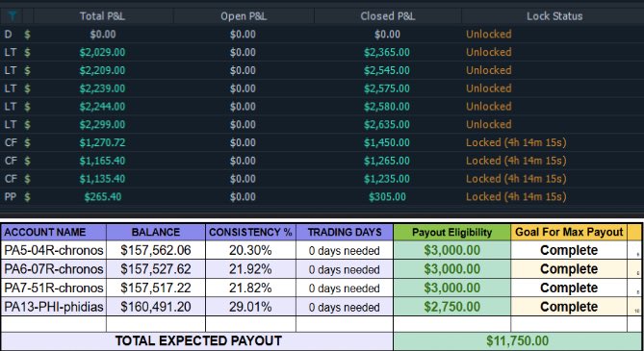Select the $157,517.22 balance cell

[x=156, y=288]
